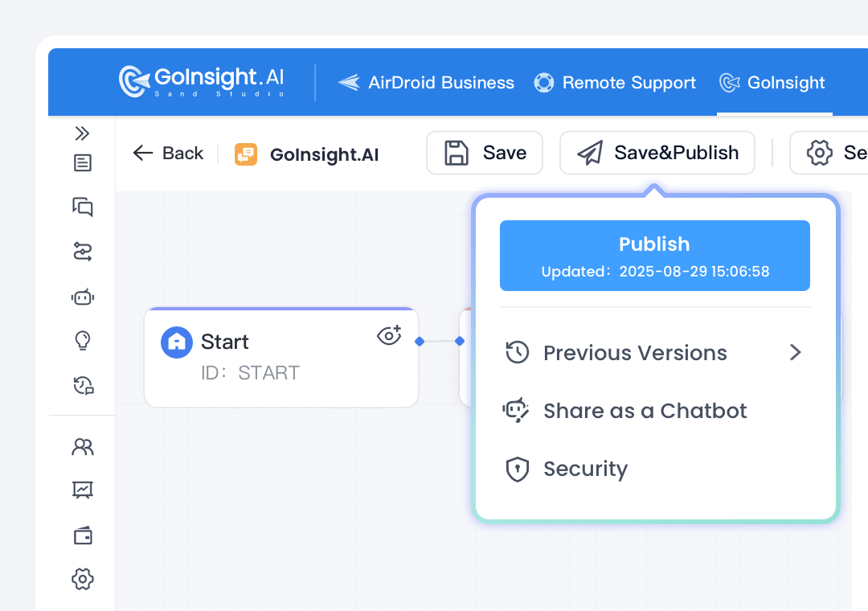Open the presentation chart sidebar icon
The height and width of the screenshot is (611, 868).
[82, 490]
